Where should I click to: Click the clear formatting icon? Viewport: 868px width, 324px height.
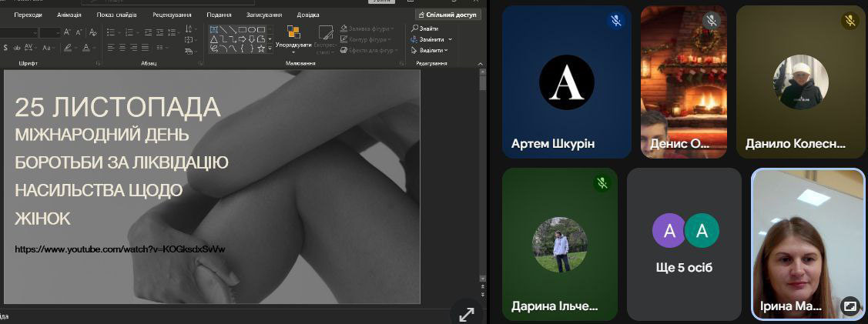click(x=93, y=32)
